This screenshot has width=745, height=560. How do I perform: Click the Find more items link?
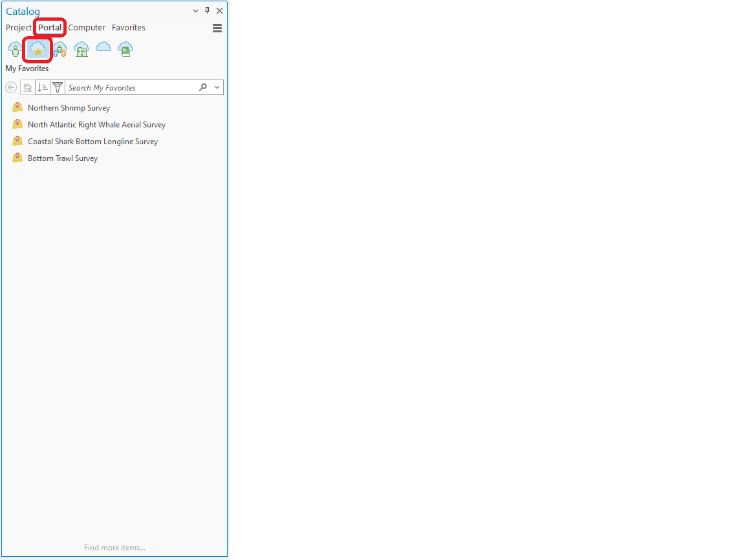[x=114, y=548]
